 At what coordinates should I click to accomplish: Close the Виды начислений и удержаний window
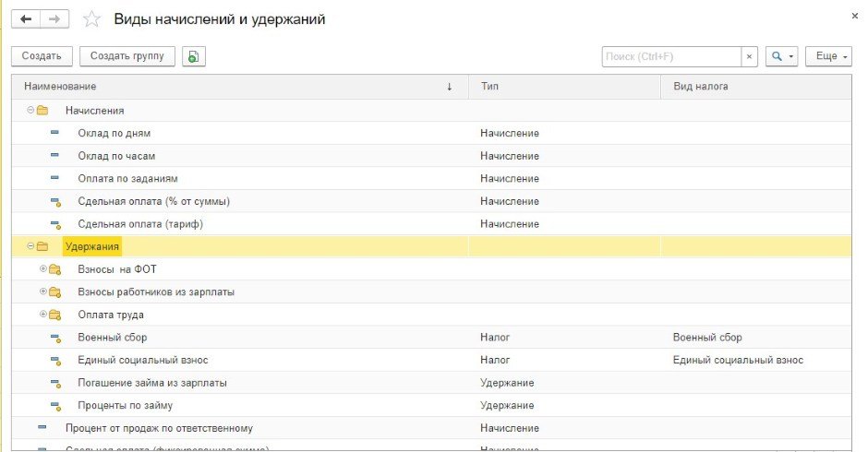point(855,16)
